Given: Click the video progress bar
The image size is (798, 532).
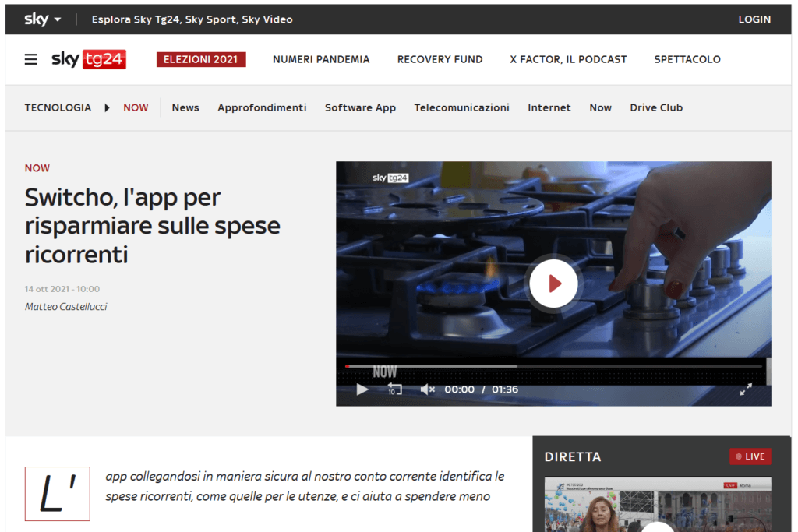Looking at the screenshot, I should [553, 366].
